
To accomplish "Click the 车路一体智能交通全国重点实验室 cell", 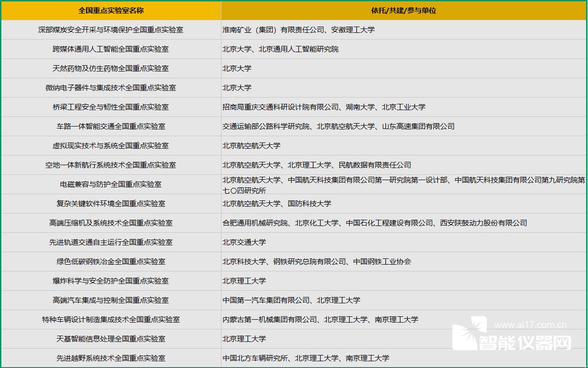I will point(111,126).
